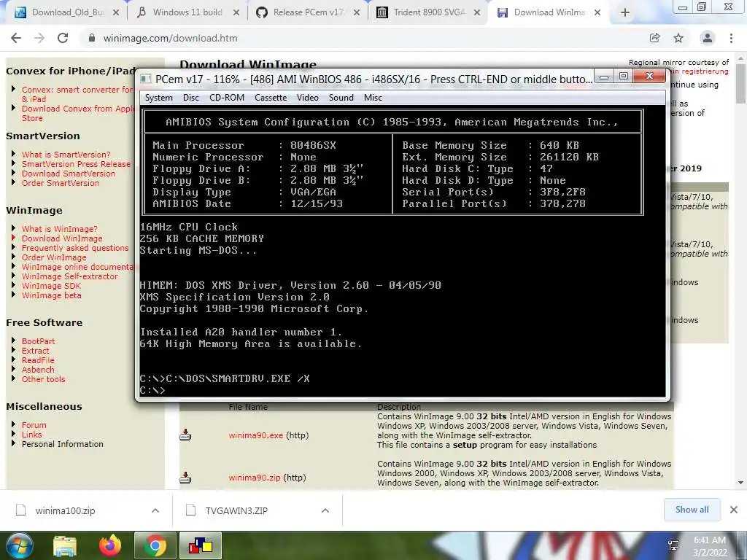Open the Order SmartVersion link
The width and height of the screenshot is (747, 560).
coord(60,183)
